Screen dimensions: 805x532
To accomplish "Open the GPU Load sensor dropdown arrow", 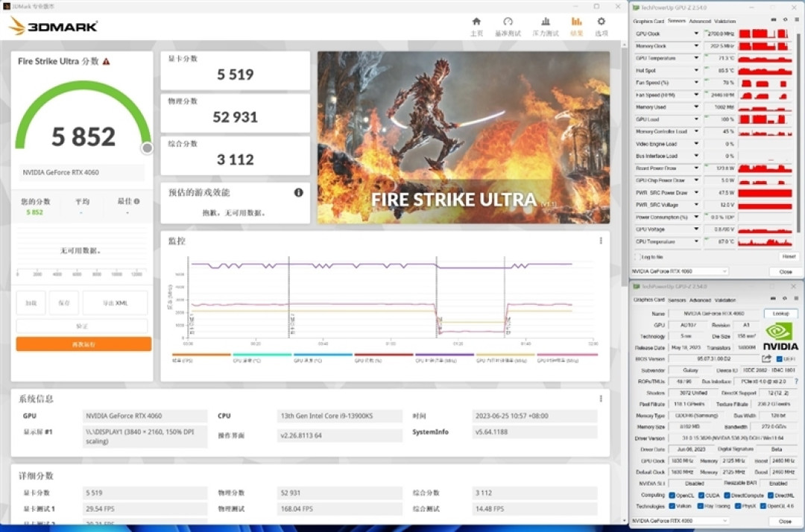I will tap(696, 119).
